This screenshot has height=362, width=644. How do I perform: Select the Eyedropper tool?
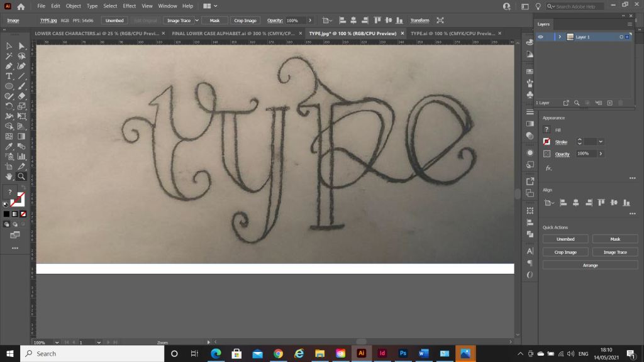click(x=9, y=146)
